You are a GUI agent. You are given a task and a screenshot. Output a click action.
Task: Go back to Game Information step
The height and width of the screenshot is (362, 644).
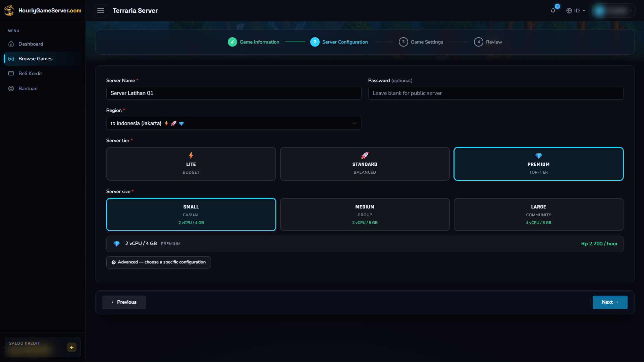(254, 42)
